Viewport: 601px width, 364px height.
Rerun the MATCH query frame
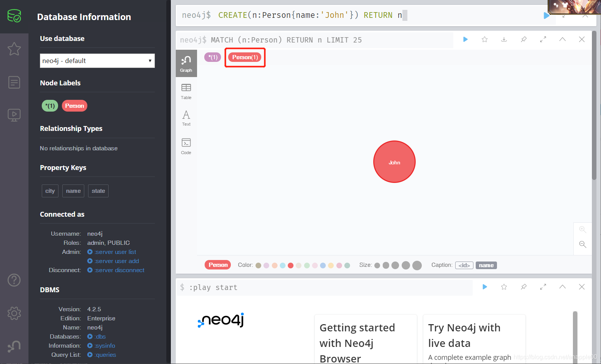point(465,39)
